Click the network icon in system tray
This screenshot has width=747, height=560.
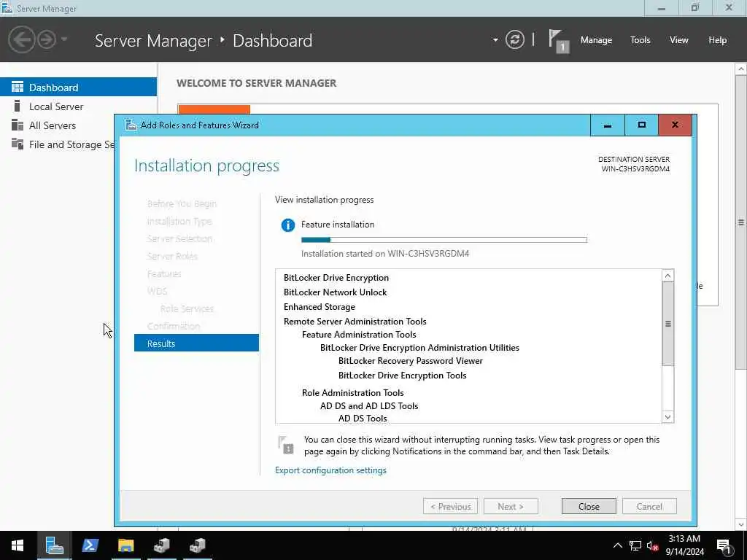[635, 545]
